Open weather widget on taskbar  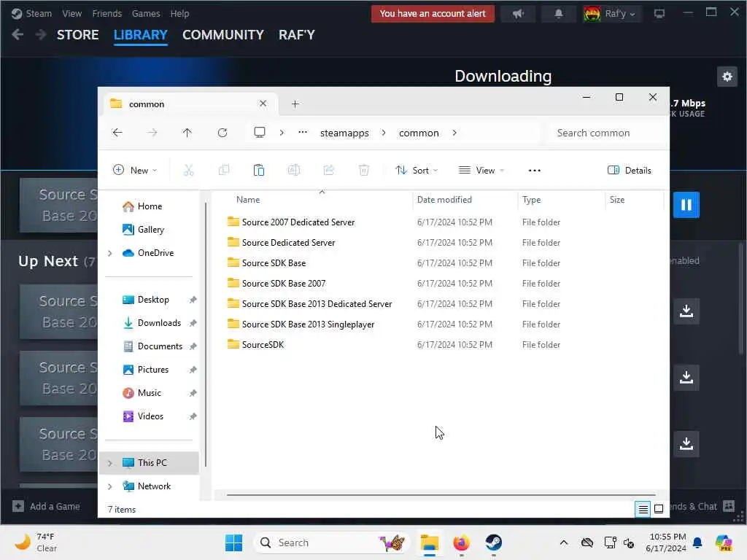tap(36, 542)
